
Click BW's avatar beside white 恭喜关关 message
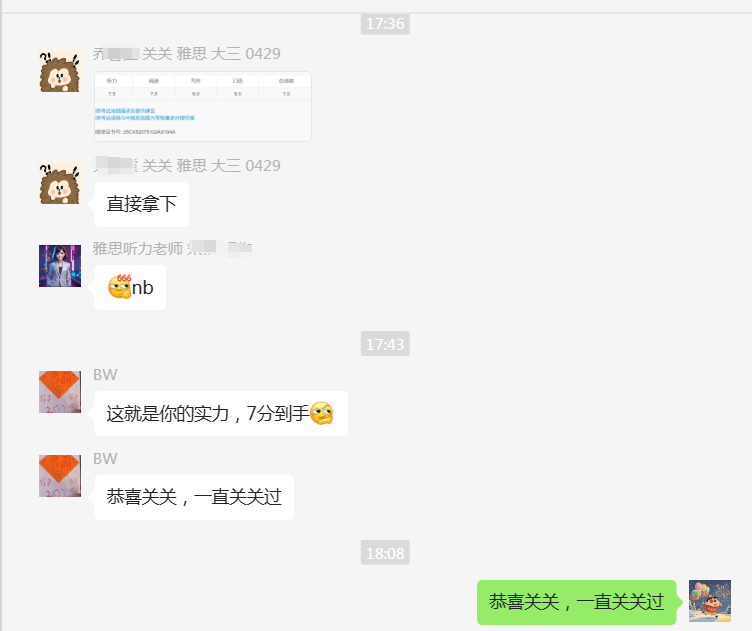click(x=60, y=476)
